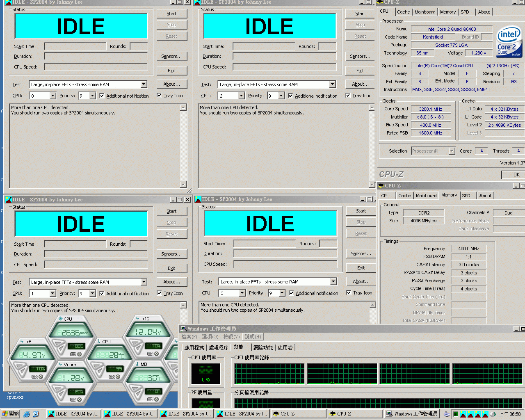Switch to the Mainboard tab in the top CPU-Z window
Image resolution: width=525 pixels, height=420 pixels.
(x=425, y=12)
